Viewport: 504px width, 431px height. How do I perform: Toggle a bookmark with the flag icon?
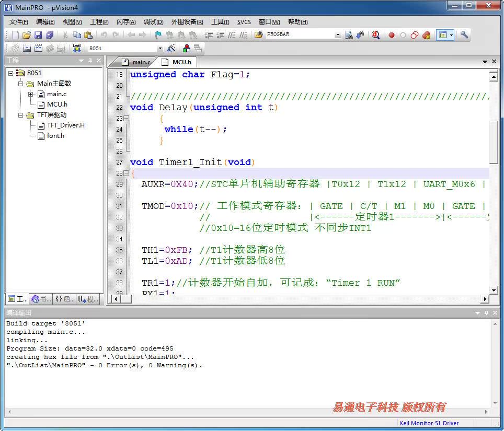point(158,34)
